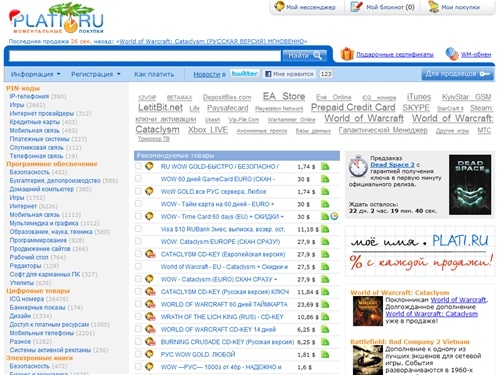
Task: Click the notepad icon in top bar
Action: tap(356, 7)
